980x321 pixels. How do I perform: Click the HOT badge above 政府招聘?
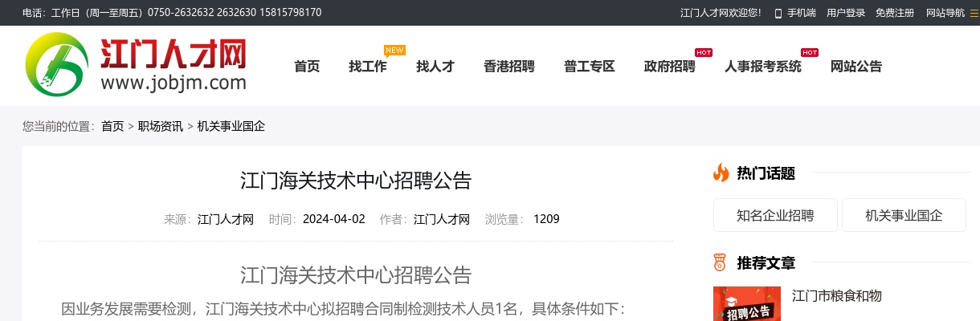tap(704, 53)
